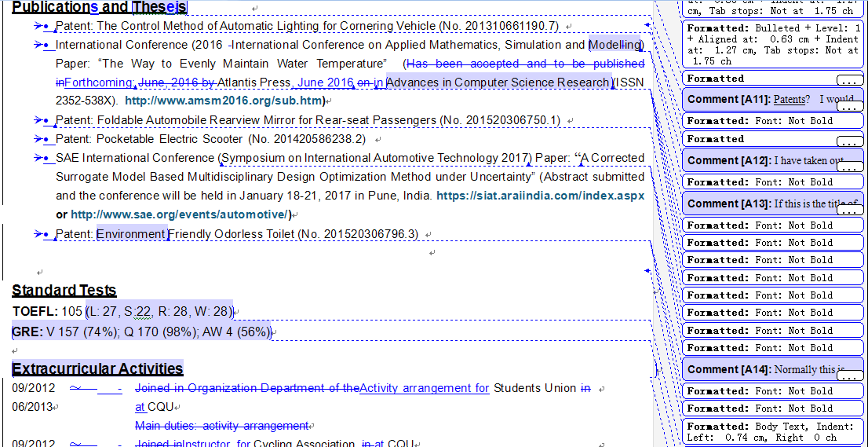
Task: Click the Extracurricular Activities heading
Action: (97, 368)
